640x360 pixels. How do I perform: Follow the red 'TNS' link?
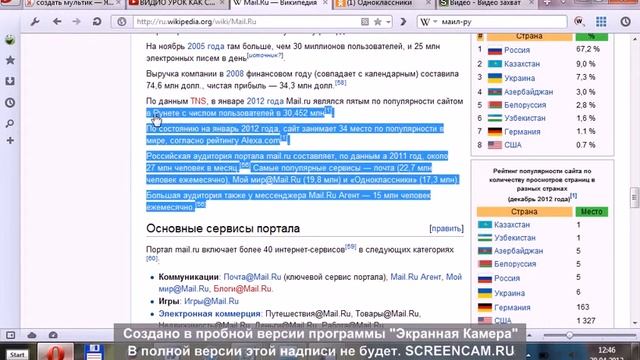(x=198, y=101)
